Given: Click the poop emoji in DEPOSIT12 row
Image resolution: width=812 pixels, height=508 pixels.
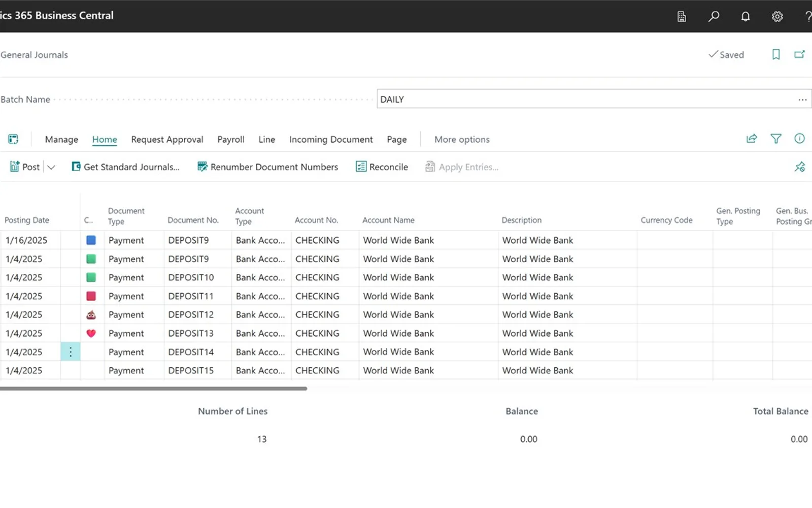Looking at the screenshot, I should pyautogui.click(x=91, y=315).
